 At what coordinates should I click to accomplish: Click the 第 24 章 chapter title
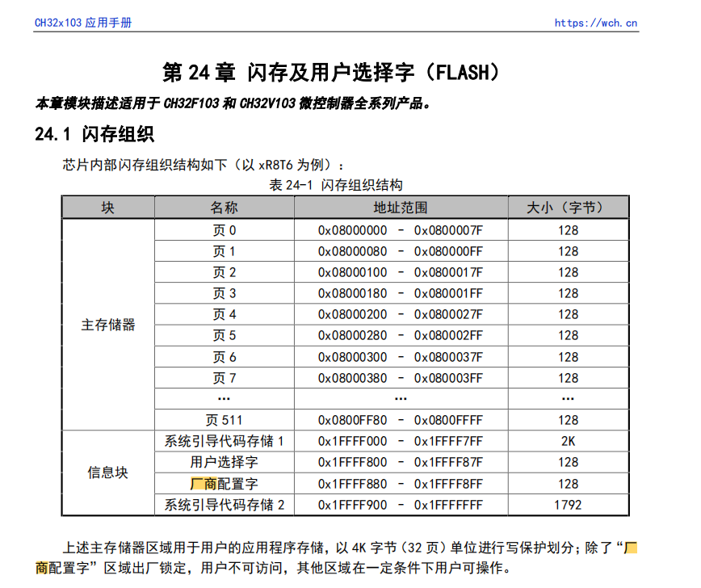[331, 73]
